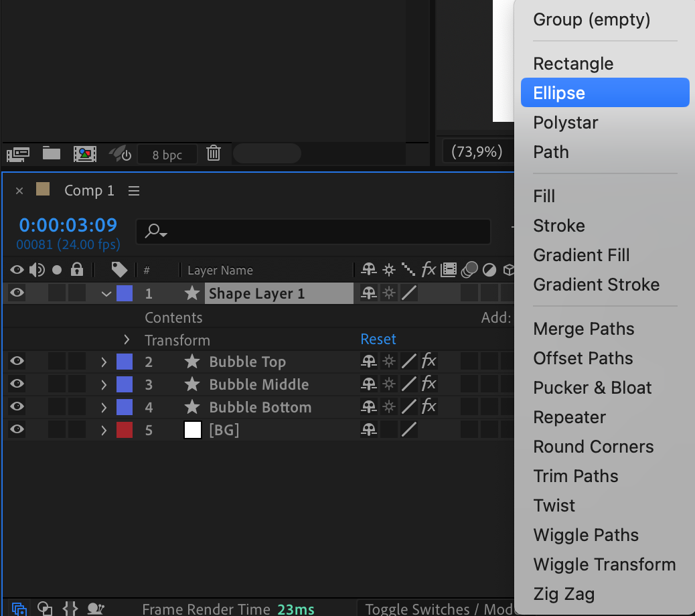The image size is (695, 616).
Task: Expand the Transform property group
Action: [127, 340]
